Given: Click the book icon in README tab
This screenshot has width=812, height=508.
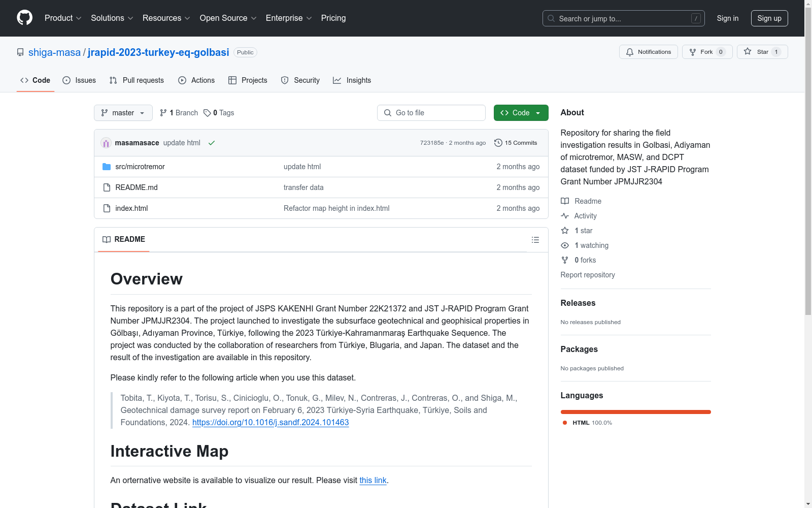Looking at the screenshot, I should pos(107,239).
